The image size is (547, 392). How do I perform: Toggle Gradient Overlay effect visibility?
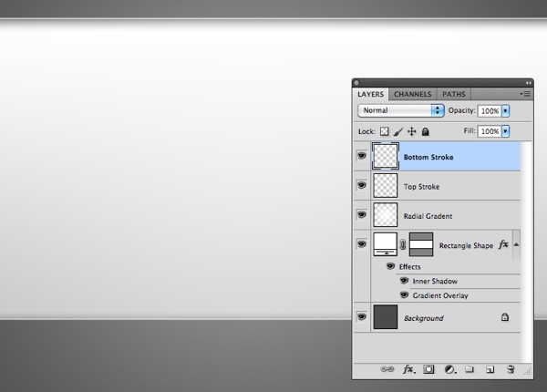tap(404, 295)
